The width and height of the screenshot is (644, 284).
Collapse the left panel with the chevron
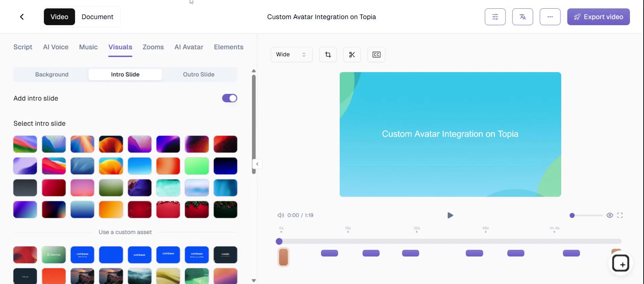pos(257,164)
